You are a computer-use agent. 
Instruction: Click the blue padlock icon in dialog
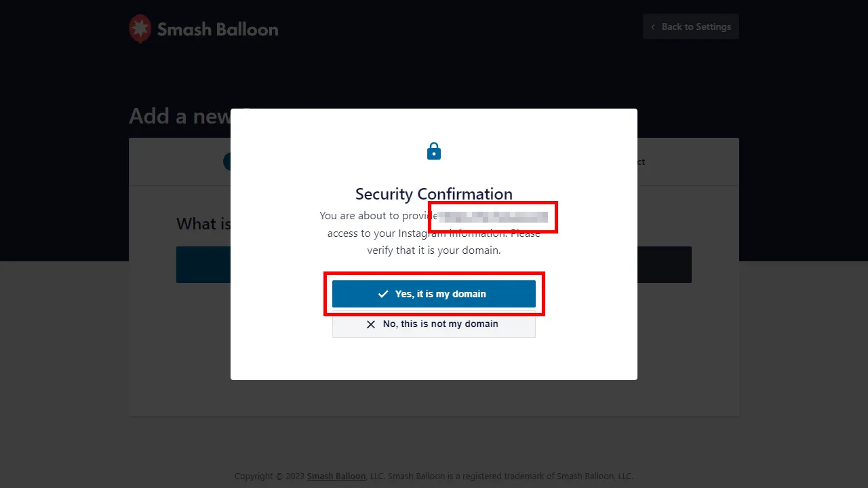(x=434, y=151)
